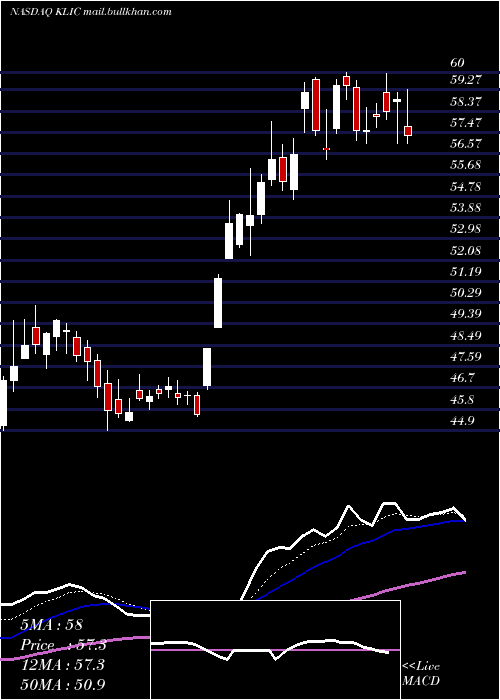
Task: Click the 44.9 price axis label
Action: coord(462,421)
